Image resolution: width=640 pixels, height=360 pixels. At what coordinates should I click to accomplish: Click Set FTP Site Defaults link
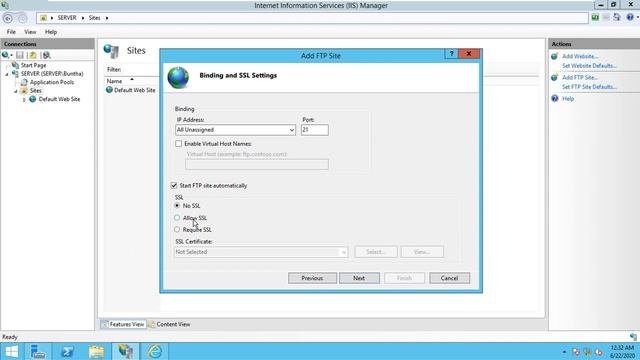tap(589, 87)
